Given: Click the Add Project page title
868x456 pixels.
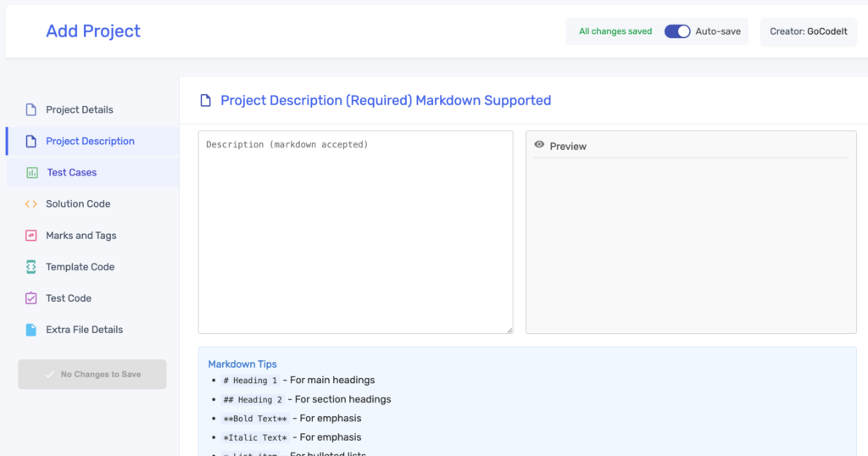Looking at the screenshot, I should [x=93, y=31].
